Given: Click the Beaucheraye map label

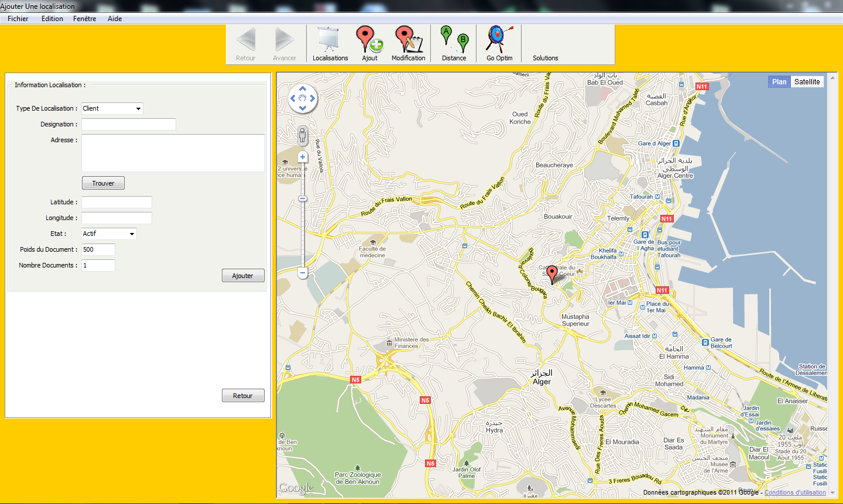Looking at the screenshot, I should (x=554, y=165).
